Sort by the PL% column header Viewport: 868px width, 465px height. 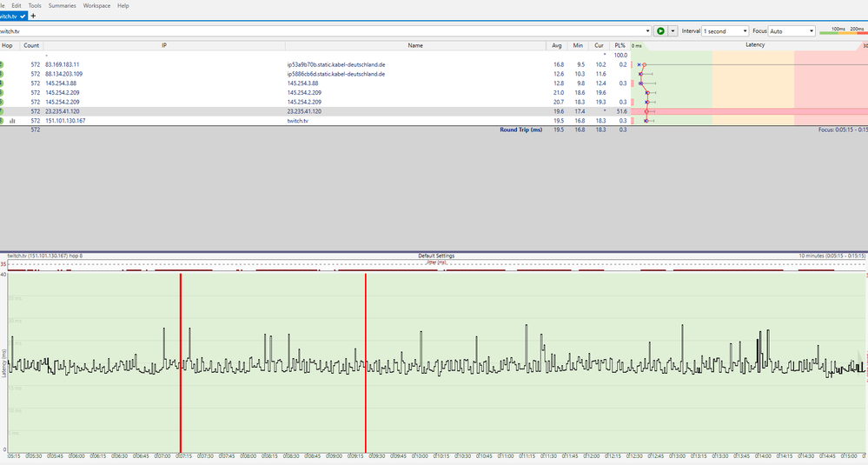click(620, 45)
